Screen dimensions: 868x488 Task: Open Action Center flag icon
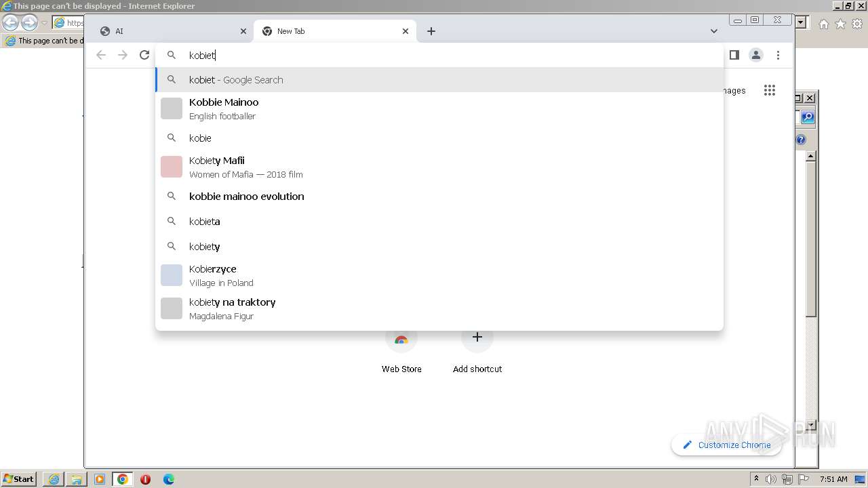(804, 479)
